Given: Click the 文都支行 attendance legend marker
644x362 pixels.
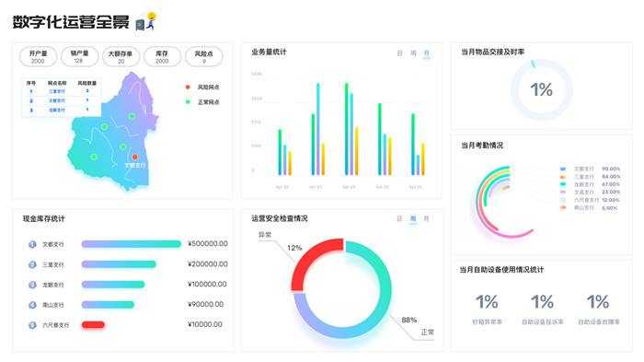Looking at the screenshot, I should click(563, 169).
